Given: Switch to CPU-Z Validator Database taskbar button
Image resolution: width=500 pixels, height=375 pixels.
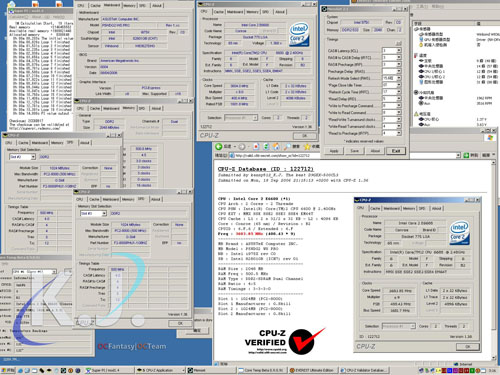Looking at the screenshot, I should click(364, 370).
